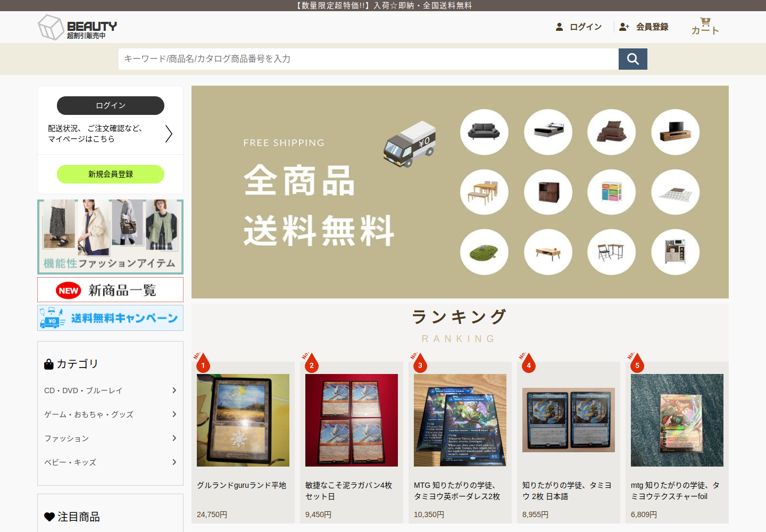Select the kitchen shelf rack circle icon
The height and width of the screenshot is (532, 766).
(x=676, y=252)
